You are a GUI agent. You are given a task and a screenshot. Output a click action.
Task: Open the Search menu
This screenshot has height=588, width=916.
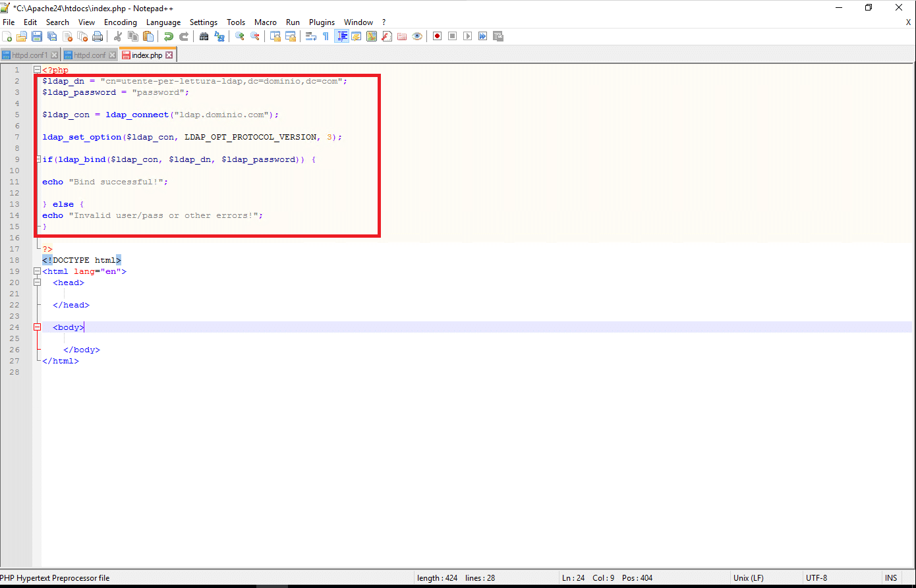(x=57, y=22)
